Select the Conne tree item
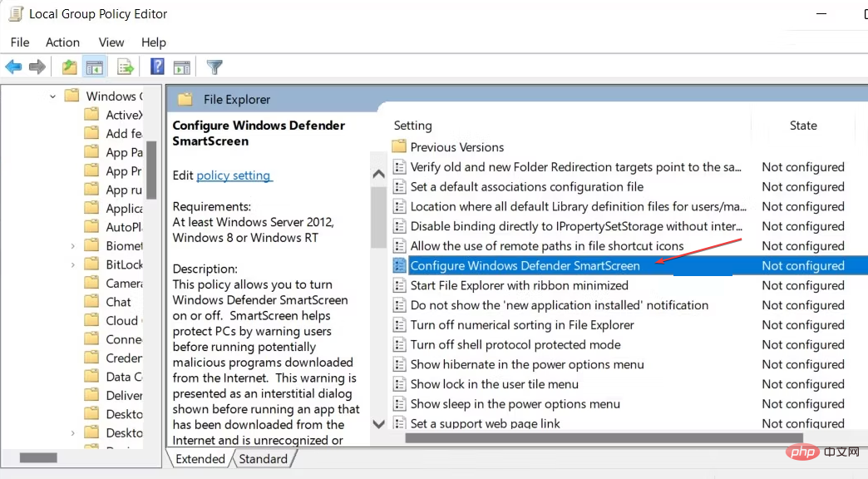The image size is (868, 479). pos(124,339)
